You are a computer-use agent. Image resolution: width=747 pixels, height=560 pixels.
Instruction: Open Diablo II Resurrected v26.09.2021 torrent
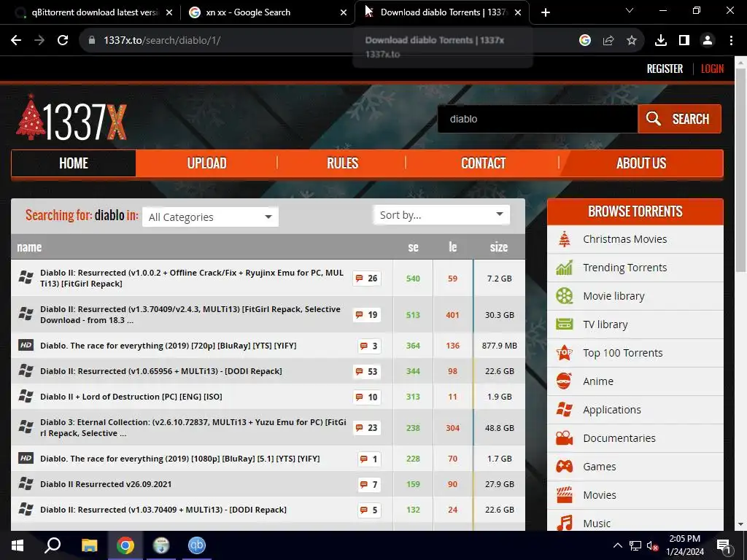pos(106,484)
